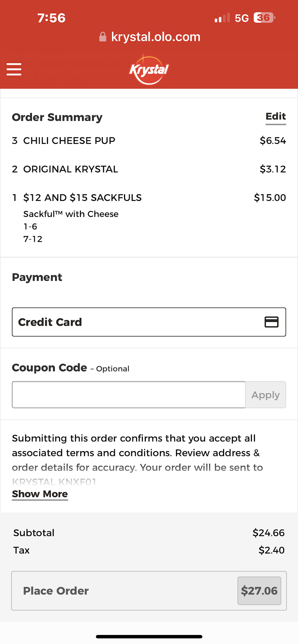298x644 pixels.
Task: Tap the $27.06 total badge
Action: point(259,591)
